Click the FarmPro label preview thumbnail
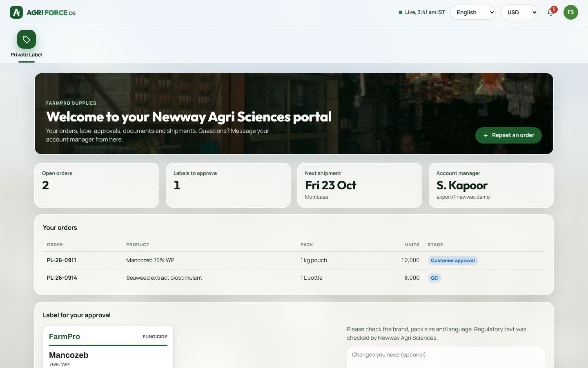588x368 pixels. [108, 347]
